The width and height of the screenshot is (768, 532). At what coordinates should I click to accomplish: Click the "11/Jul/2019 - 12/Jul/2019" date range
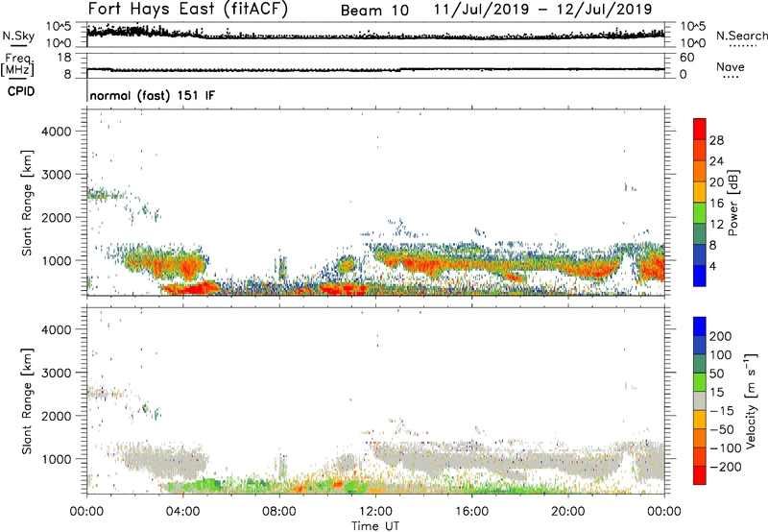[x=542, y=10]
